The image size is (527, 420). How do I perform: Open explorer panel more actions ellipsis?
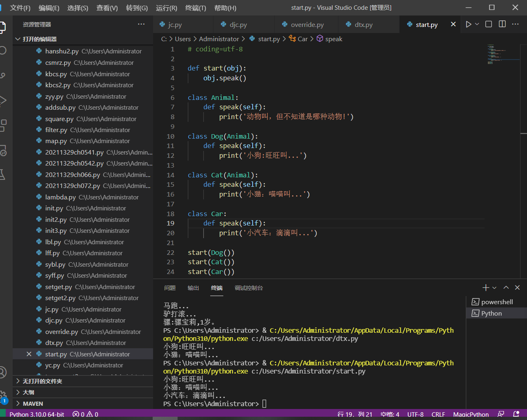tap(141, 24)
